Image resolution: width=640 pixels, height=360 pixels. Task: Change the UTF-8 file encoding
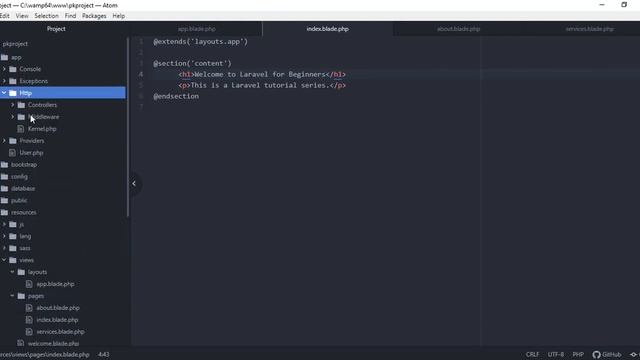point(556,354)
